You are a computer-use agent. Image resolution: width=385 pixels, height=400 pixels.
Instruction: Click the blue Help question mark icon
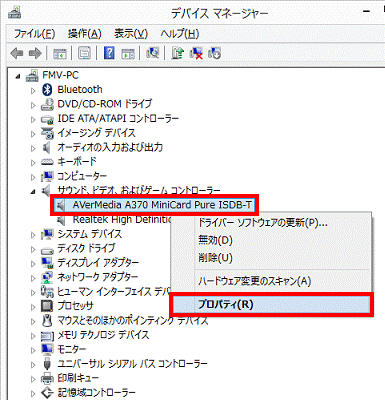[x=109, y=53]
